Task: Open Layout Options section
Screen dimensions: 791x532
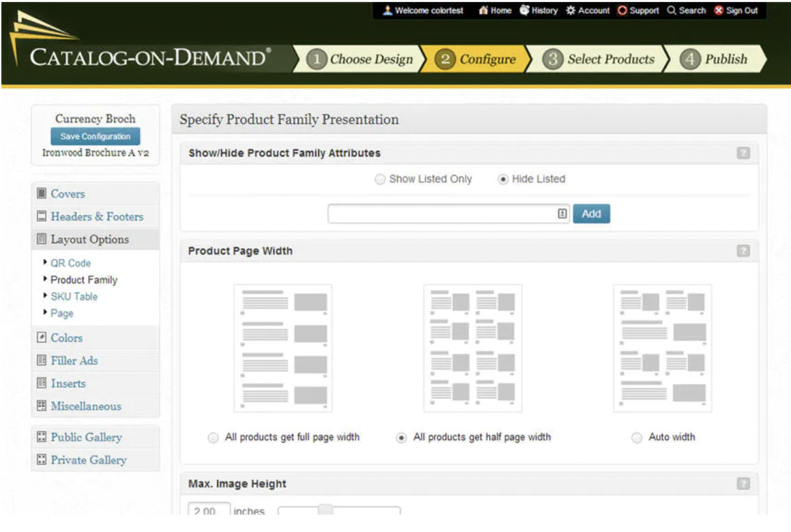Action: click(95, 239)
